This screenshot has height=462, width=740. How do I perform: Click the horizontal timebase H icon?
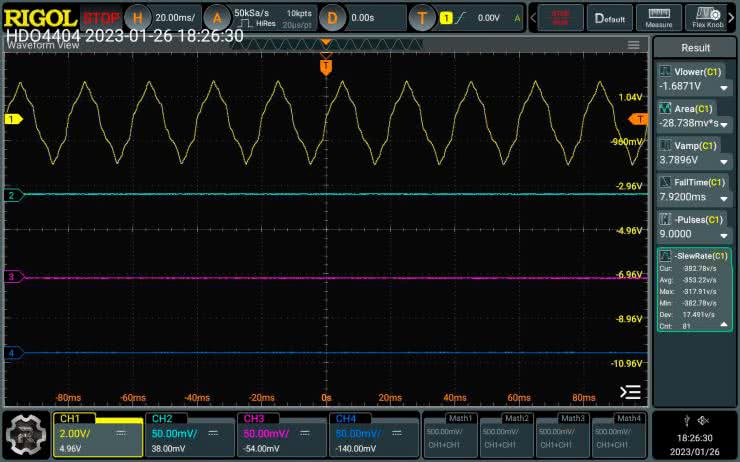138,17
